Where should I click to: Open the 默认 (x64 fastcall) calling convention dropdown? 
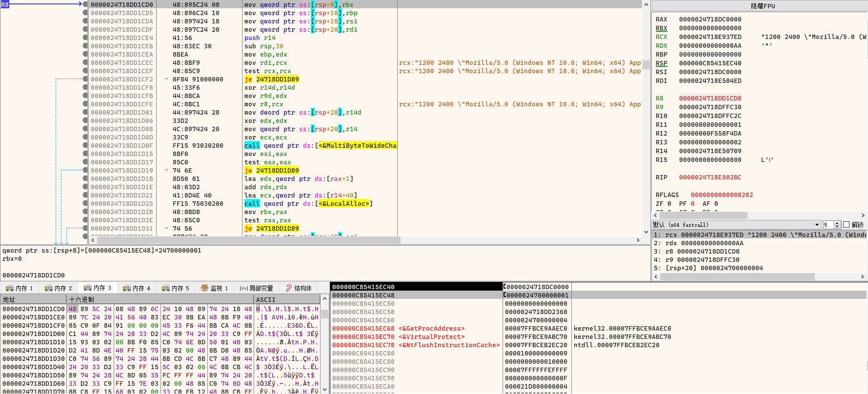737,225
